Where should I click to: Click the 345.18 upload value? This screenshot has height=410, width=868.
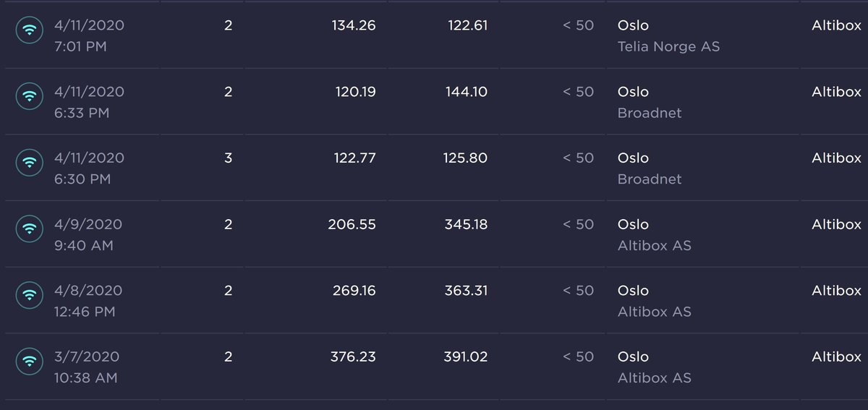[x=466, y=224]
